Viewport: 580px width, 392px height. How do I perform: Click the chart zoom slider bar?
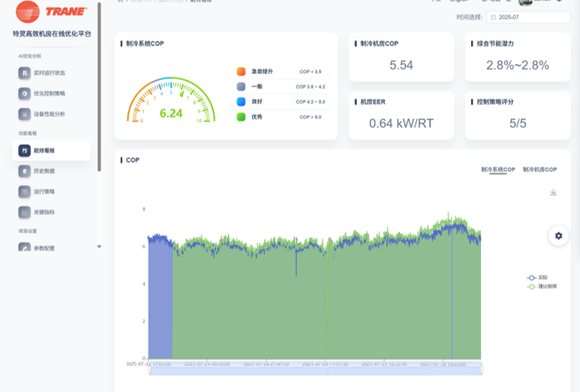pos(315,370)
